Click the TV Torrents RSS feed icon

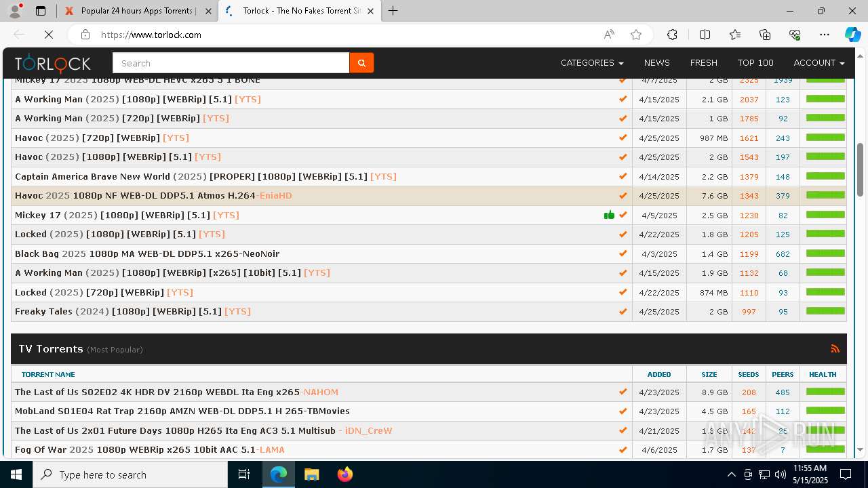point(835,349)
